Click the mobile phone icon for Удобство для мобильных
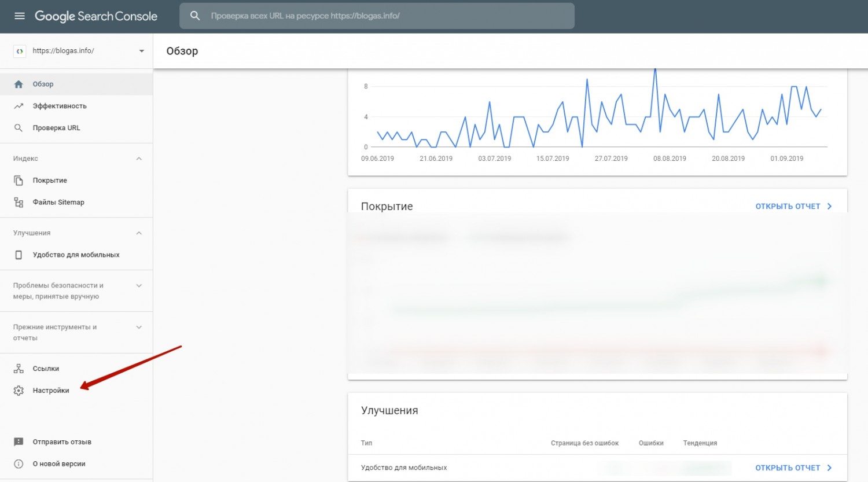The height and width of the screenshot is (482, 868). pos(19,255)
